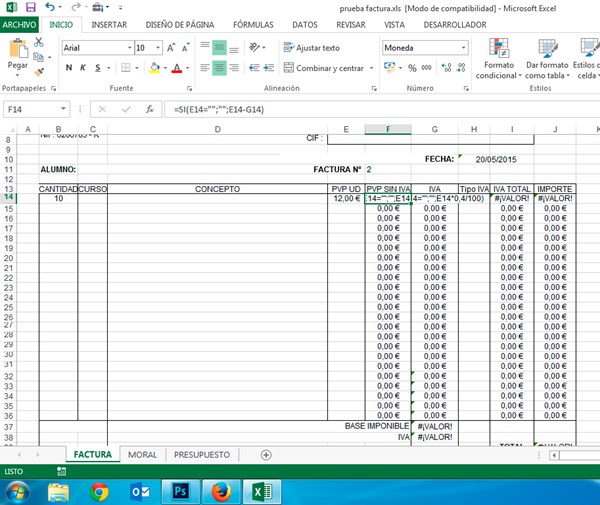Image resolution: width=600 pixels, height=505 pixels.
Task: Toggle underline (S) formatting
Action: pos(100,68)
